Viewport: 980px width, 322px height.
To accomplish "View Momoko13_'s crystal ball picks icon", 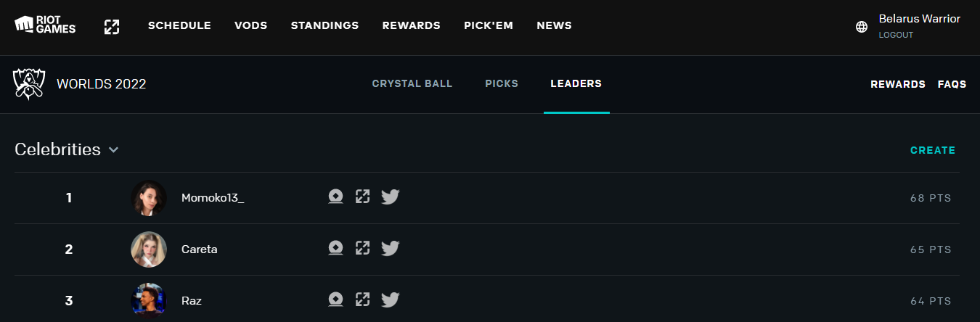I will 335,197.
